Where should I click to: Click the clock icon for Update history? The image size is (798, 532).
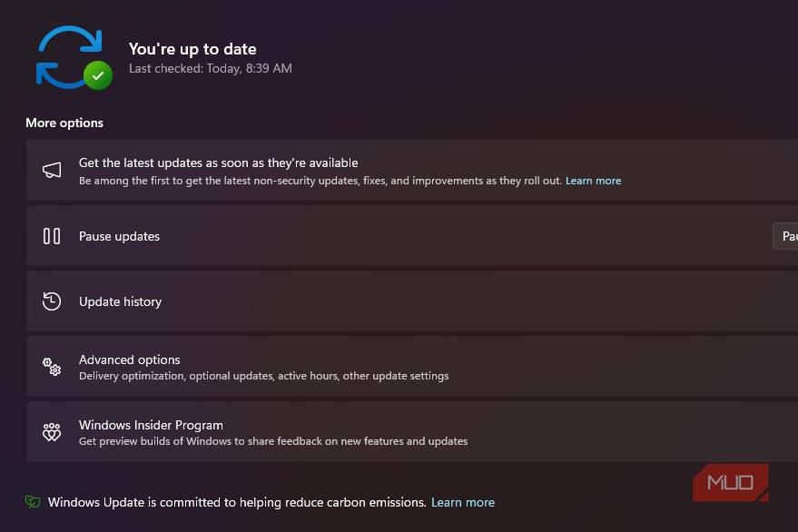52,301
